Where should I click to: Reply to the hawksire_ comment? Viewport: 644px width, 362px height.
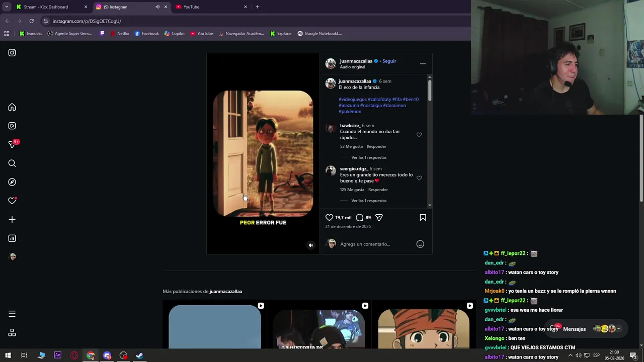pyautogui.click(x=376, y=146)
